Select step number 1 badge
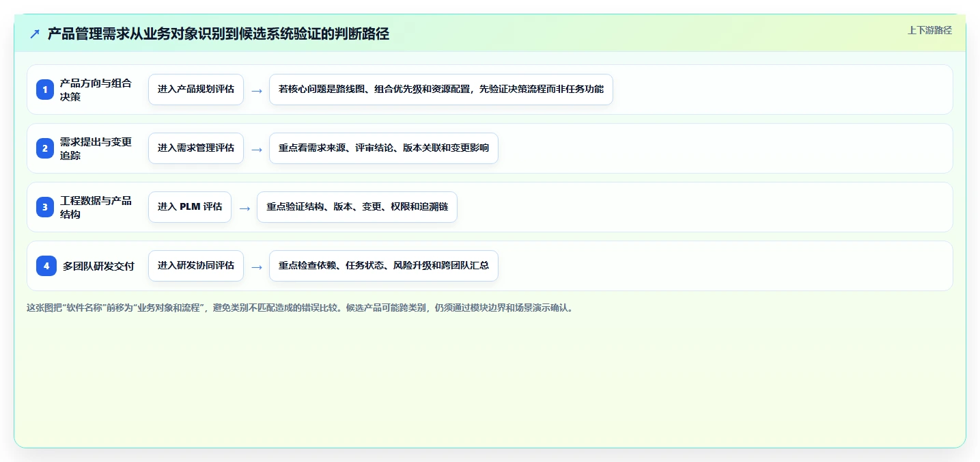The width and height of the screenshot is (980, 462). tap(46, 90)
